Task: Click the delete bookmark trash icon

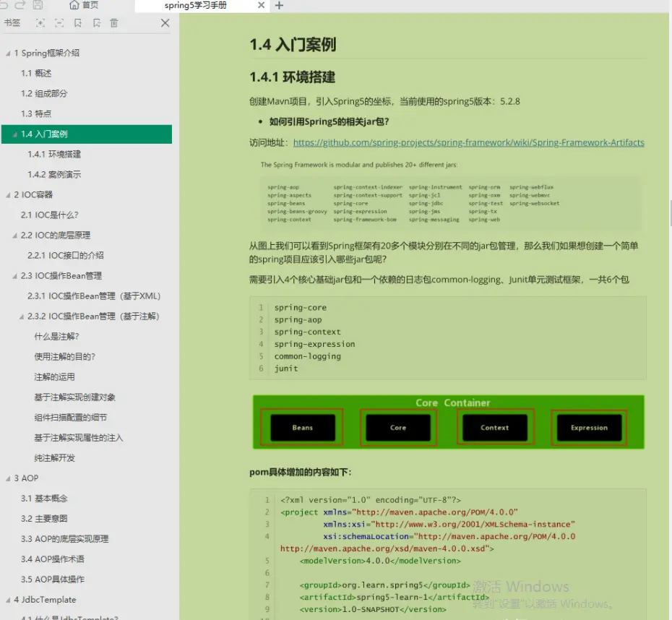Action: pyautogui.click(x=113, y=23)
